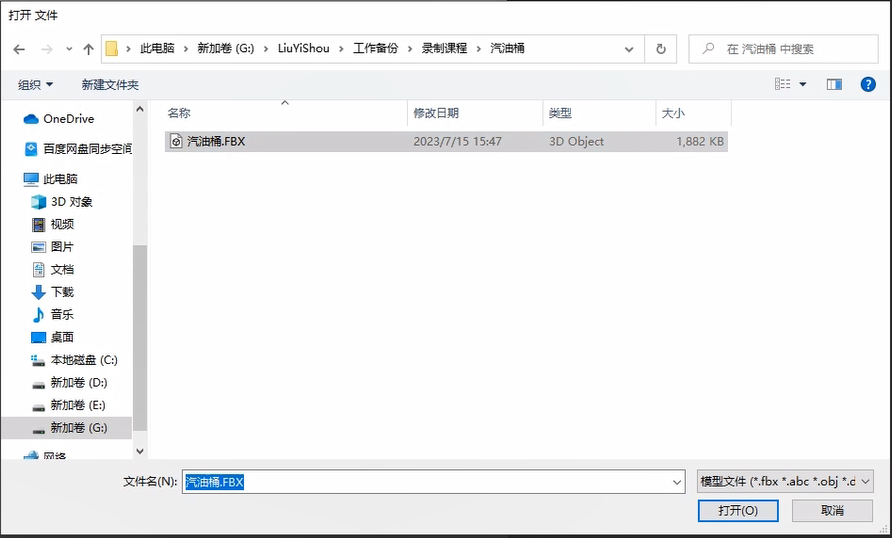The width and height of the screenshot is (892, 538).
Task: Expand the recent locations dropdown arrow
Action: click(x=69, y=49)
